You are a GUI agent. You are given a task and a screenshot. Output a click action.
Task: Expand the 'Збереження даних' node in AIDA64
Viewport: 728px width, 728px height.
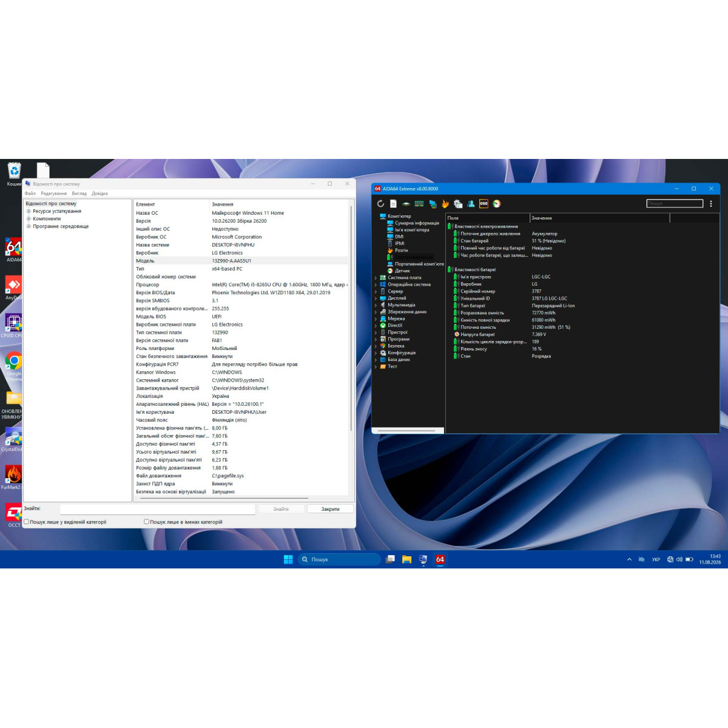point(376,312)
